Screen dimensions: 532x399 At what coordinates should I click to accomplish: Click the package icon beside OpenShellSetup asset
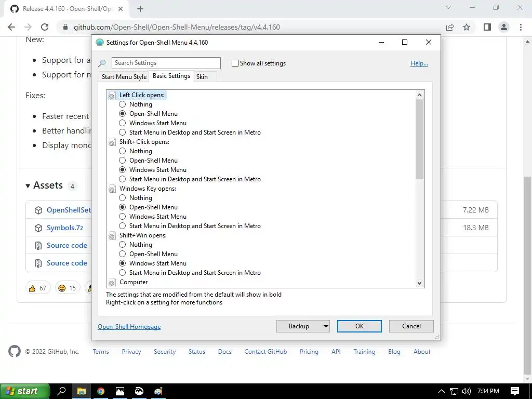click(x=38, y=210)
